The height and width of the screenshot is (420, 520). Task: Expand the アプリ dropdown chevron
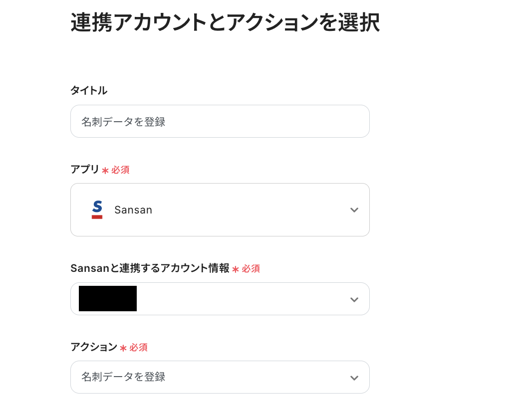pyautogui.click(x=354, y=210)
